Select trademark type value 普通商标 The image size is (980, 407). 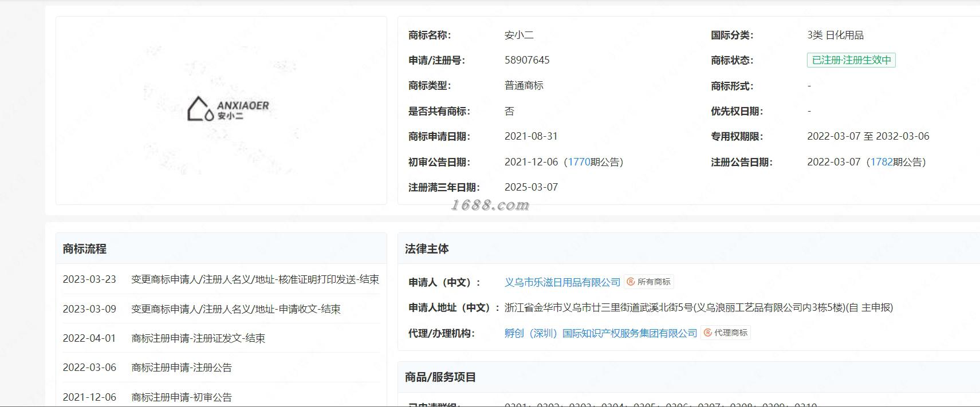tap(524, 85)
